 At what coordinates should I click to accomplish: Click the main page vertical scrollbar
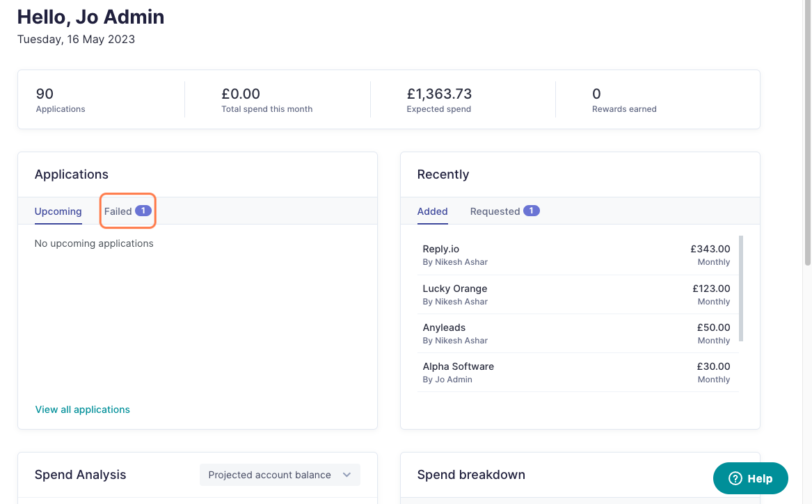point(807,133)
